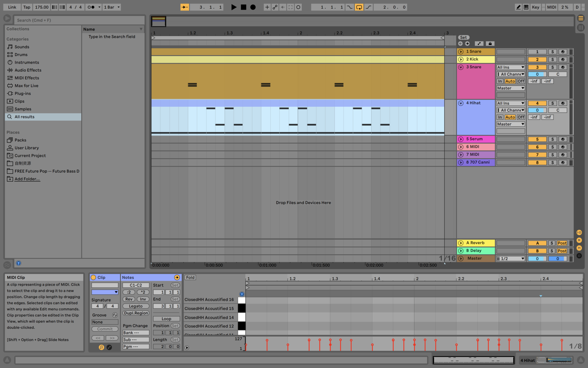Toggle Lock Envelopes icon

click(x=490, y=43)
